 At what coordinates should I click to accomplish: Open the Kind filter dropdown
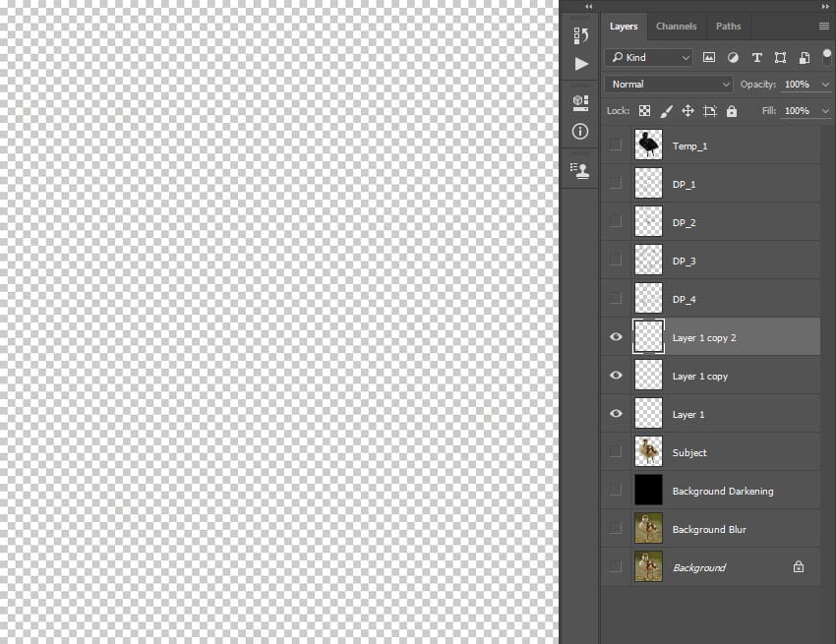pos(649,57)
